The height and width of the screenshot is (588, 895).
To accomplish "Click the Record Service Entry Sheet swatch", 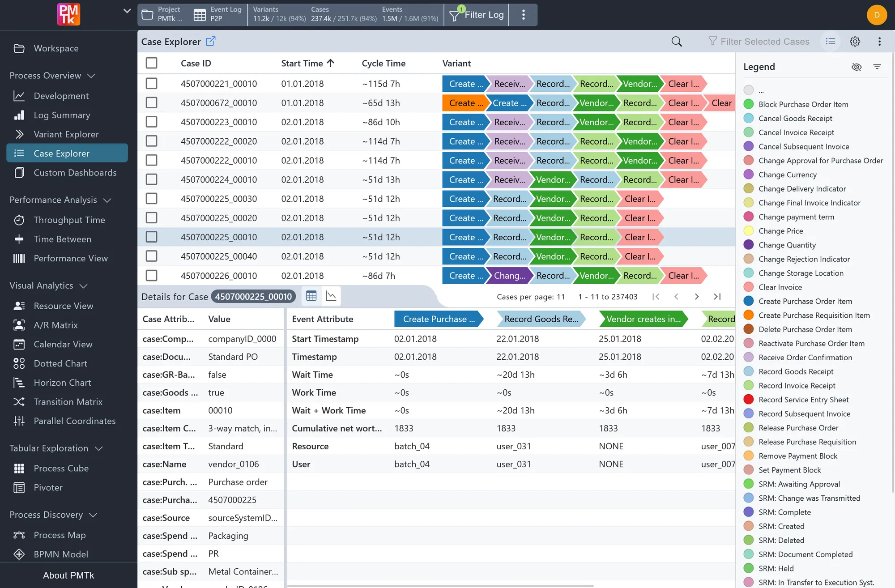I will pyautogui.click(x=748, y=400).
